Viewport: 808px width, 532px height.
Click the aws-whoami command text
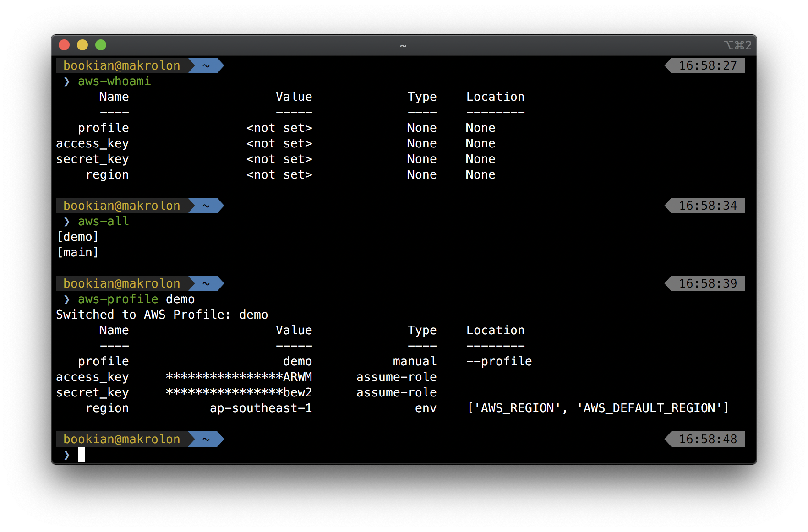114,81
